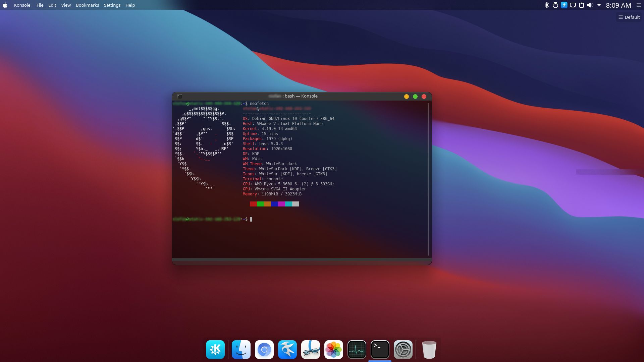Open the hamburger menu at panel's right end
Screen dimensions: 644x362
[638, 5]
